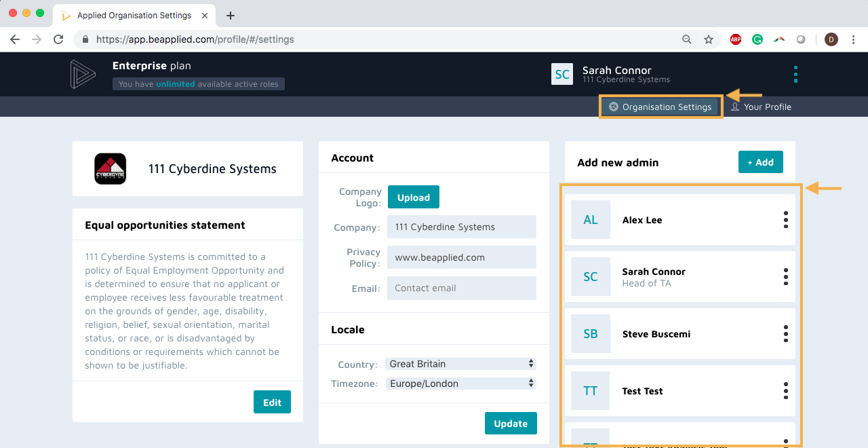Click the Grammarly extension icon
This screenshot has height=448, width=868.
757,39
